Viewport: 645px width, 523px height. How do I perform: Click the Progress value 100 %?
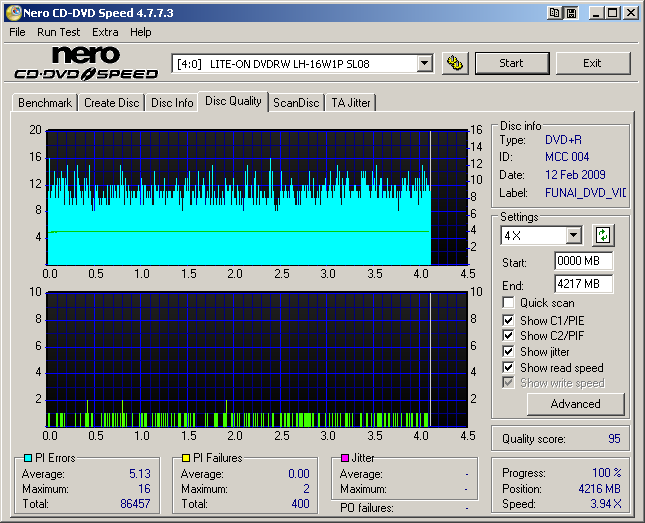(607, 473)
